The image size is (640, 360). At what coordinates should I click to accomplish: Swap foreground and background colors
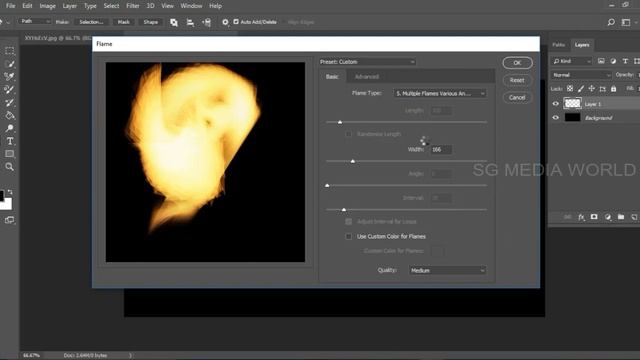point(10,191)
